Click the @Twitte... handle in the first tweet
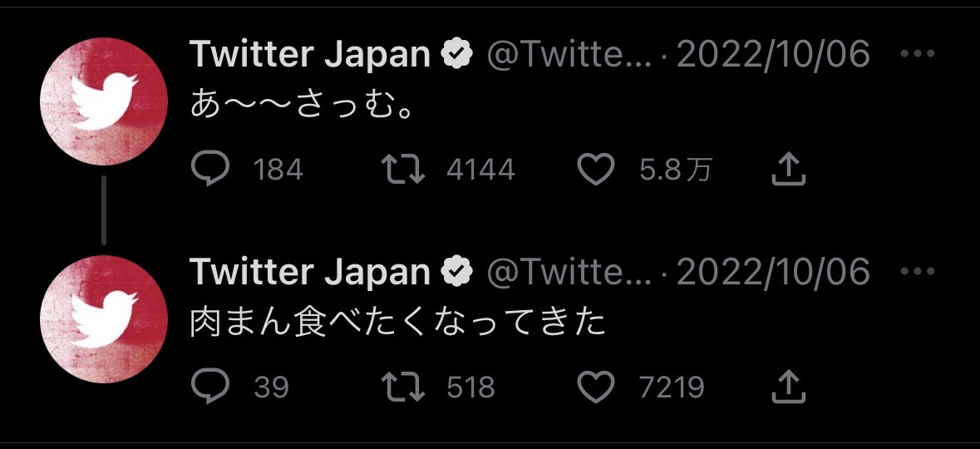This screenshot has height=449, width=980. 569,54
